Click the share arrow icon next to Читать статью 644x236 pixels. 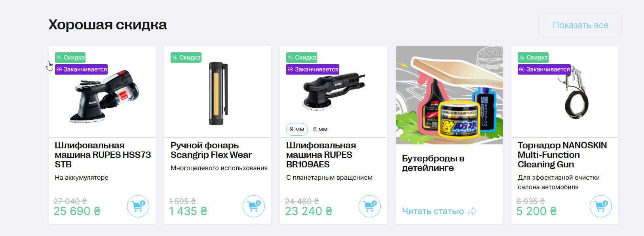(472, 211)
